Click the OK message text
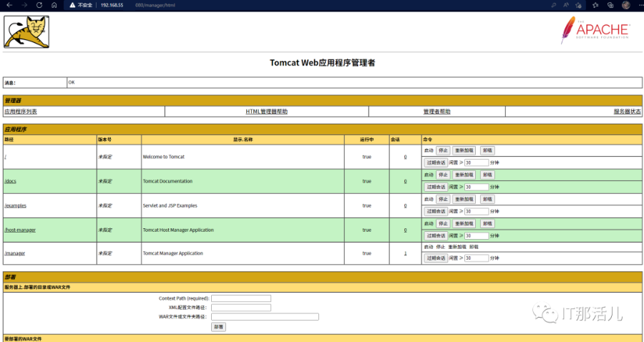 [72, 82]
